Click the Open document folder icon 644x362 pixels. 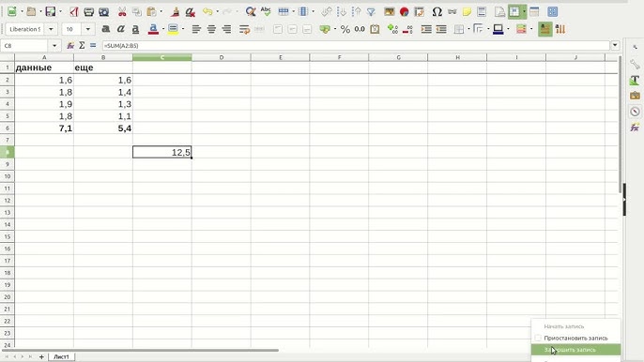coord(31,12)
